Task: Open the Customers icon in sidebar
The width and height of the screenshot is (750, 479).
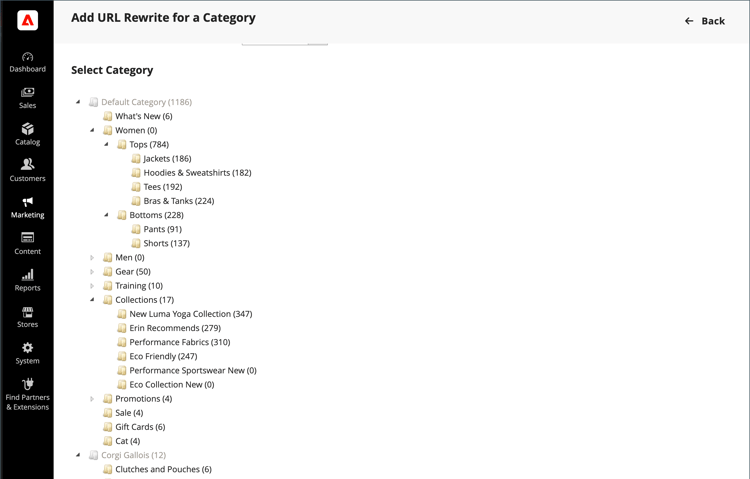Action: tap(27, 165)
